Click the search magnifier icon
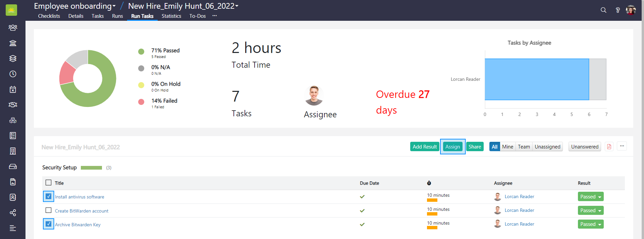The height and width of the screenshot is (239, 644). click(603, 10)
